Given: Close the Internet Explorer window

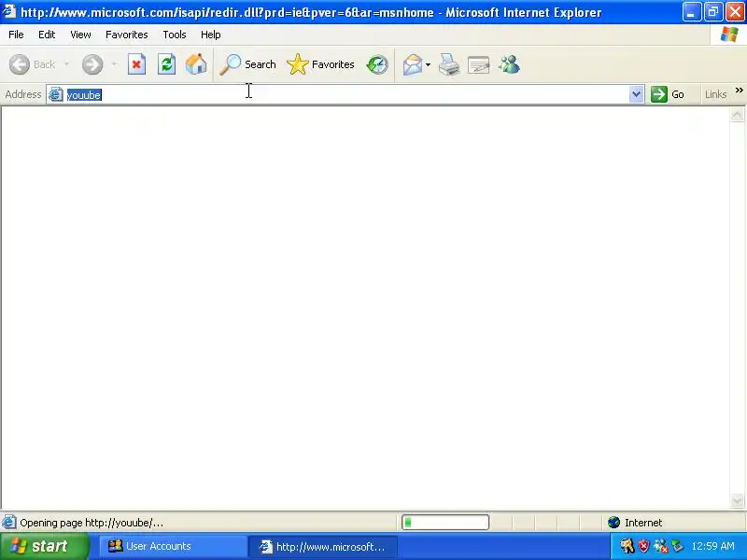Looking at the screenshot, I should 735,12.
